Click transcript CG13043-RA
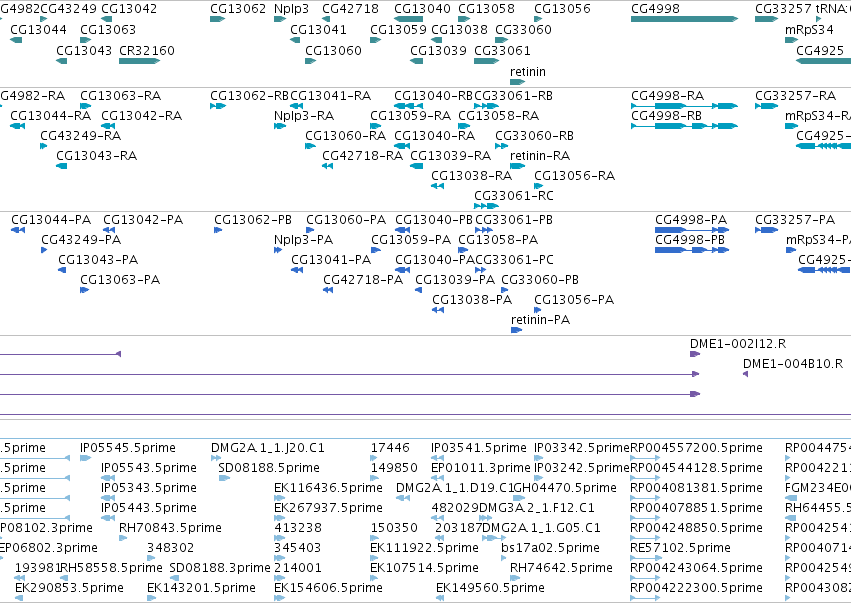The height and width of the screenshot is (603, 851). click(97, 156)
